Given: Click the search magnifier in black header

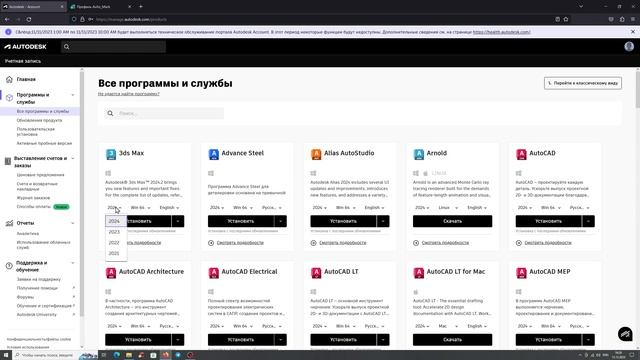Looking at the screenshot, I should pos(67,47).
